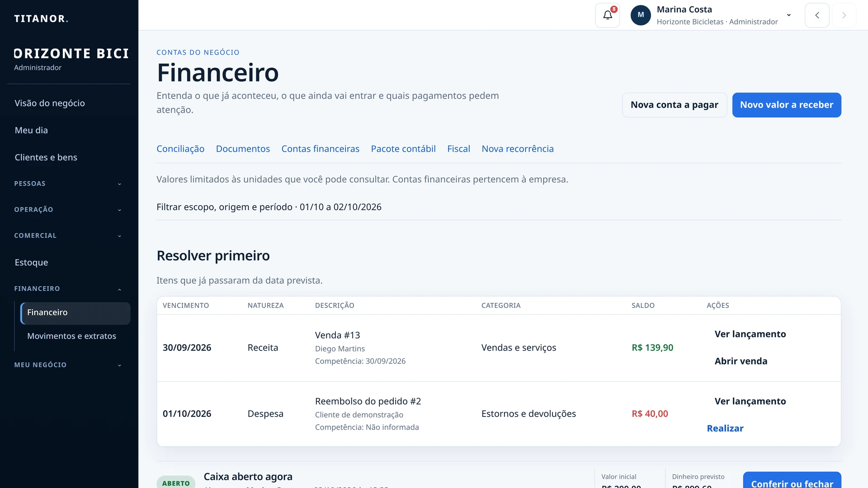Click Realizar for Reembolso do pedido #2
This screenshot has width=868, height=488.
[x=725, y=428]
